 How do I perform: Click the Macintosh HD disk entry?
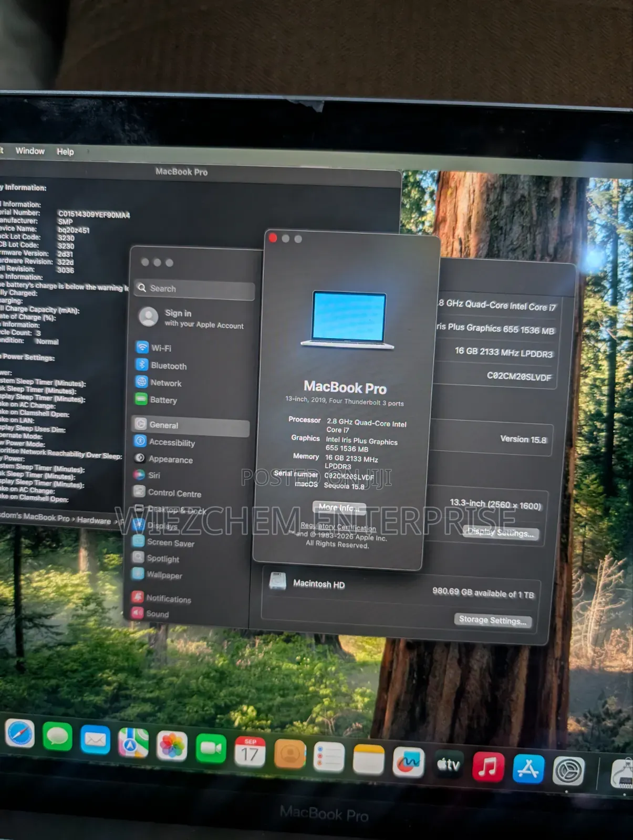[307, 582]
